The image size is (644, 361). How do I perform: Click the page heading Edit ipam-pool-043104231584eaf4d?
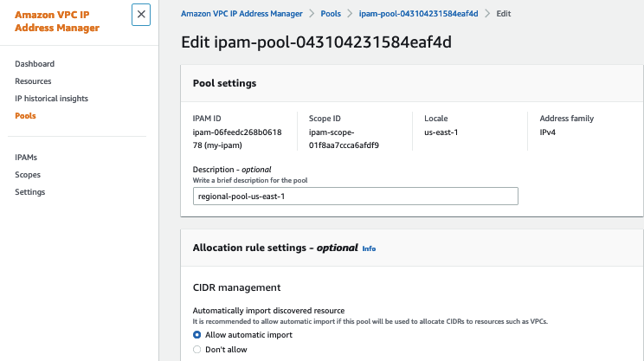coord(316,42)
